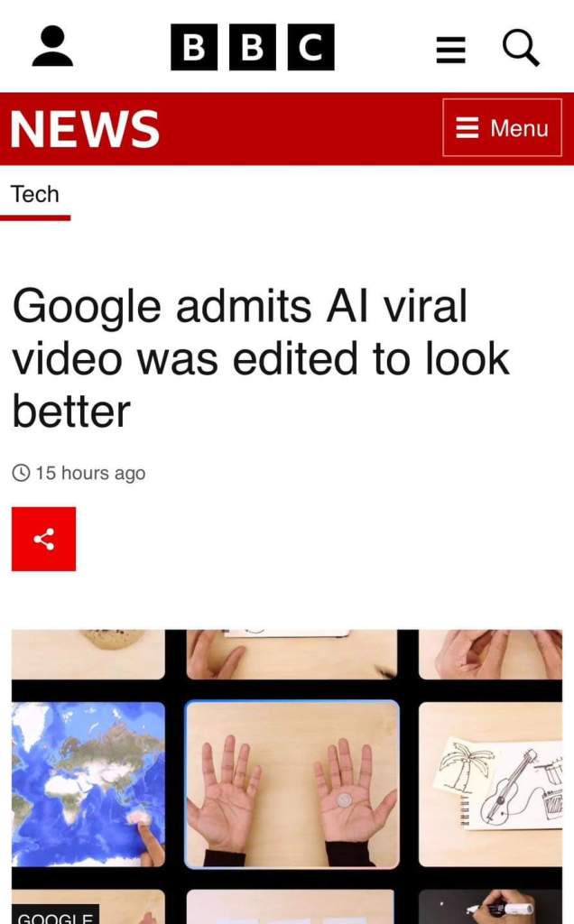
Task: Select the open hands with coin tile
Action: click(x=292, y=784)
